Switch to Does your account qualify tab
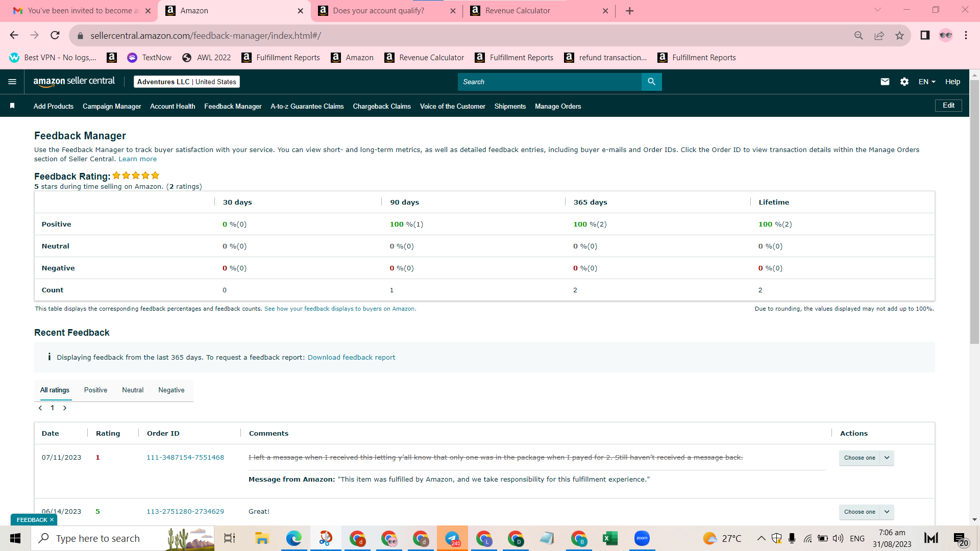The width and height of the screenshot is (980, 551). [x=386, y=11]
